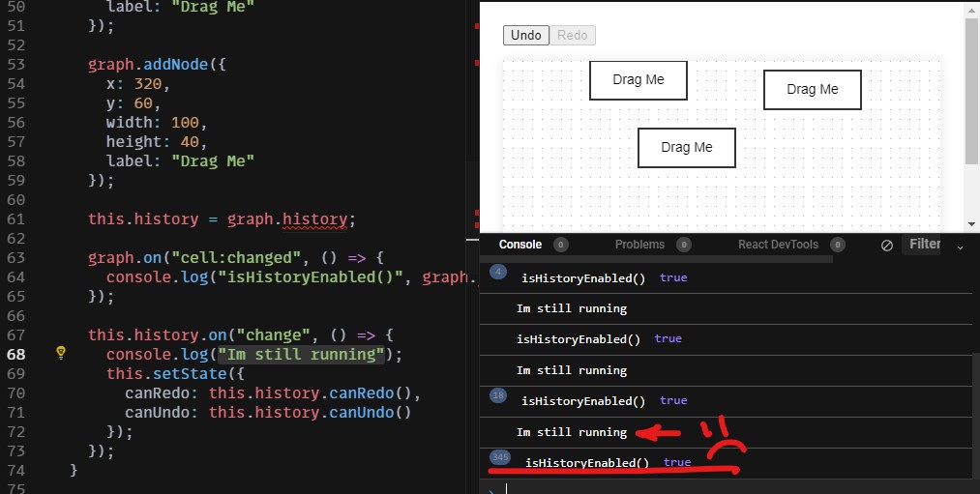Expand the chevron beside the console Filter
This screenshot has width=980, height=494.
(x=960, y=247)
